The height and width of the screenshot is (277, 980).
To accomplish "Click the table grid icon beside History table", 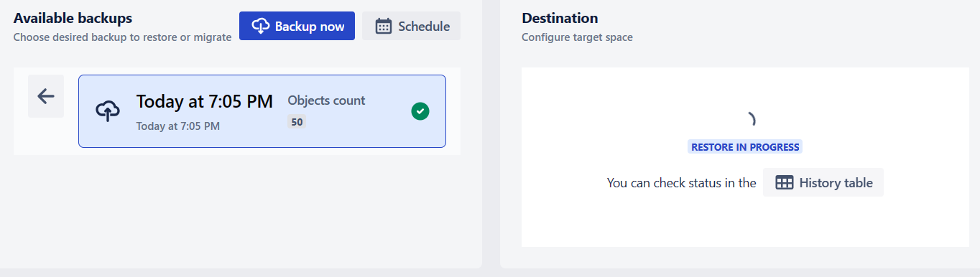I will click(785, 183).
